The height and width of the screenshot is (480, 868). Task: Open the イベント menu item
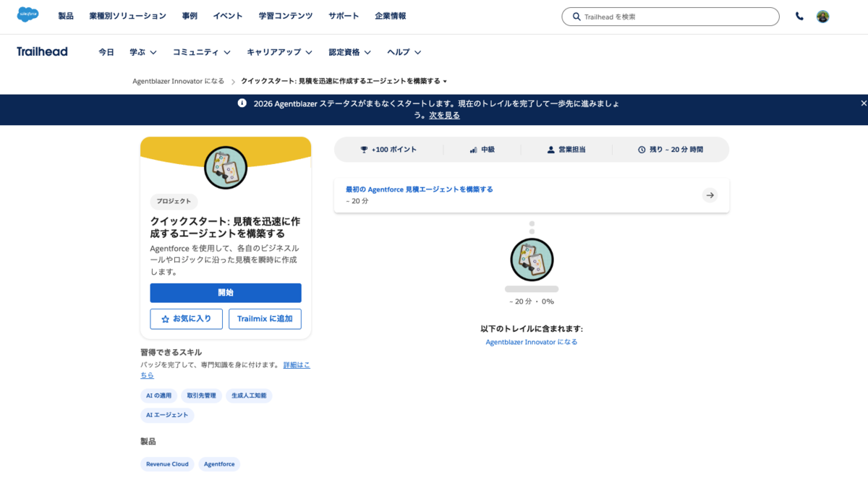228,16
